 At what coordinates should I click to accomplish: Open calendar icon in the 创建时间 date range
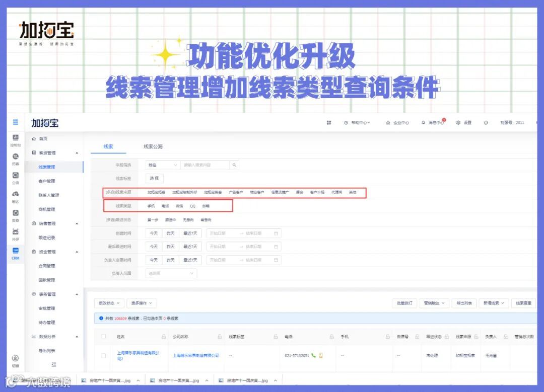[x=276, y=233]
